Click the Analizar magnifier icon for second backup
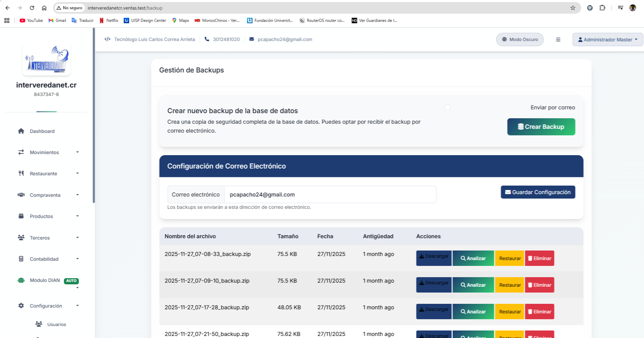Viewport: 644px width, 338px height. [x=463, y=285]
